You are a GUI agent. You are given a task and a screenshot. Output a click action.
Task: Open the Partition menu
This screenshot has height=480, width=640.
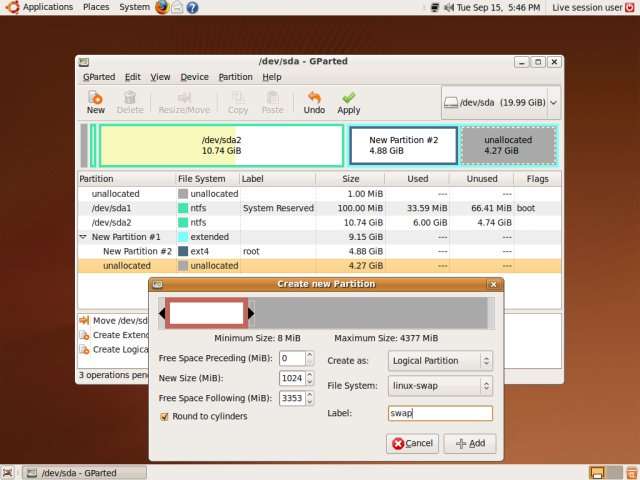236,77
